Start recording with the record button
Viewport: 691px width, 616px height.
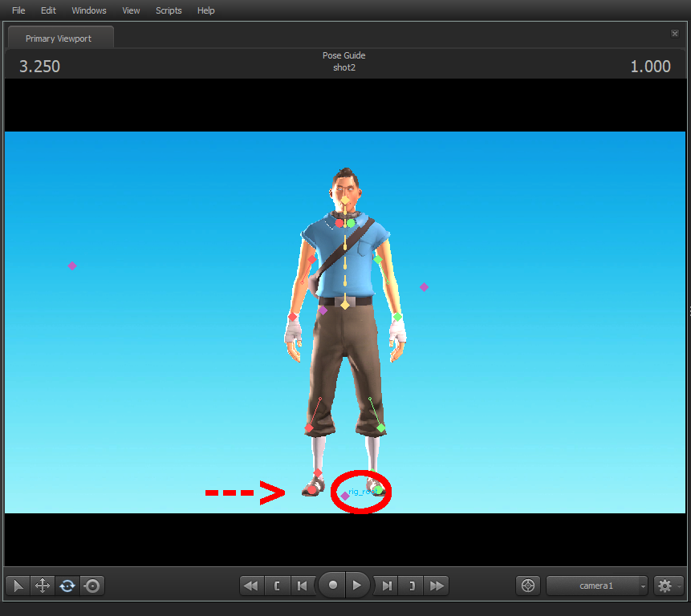[332, 585]
